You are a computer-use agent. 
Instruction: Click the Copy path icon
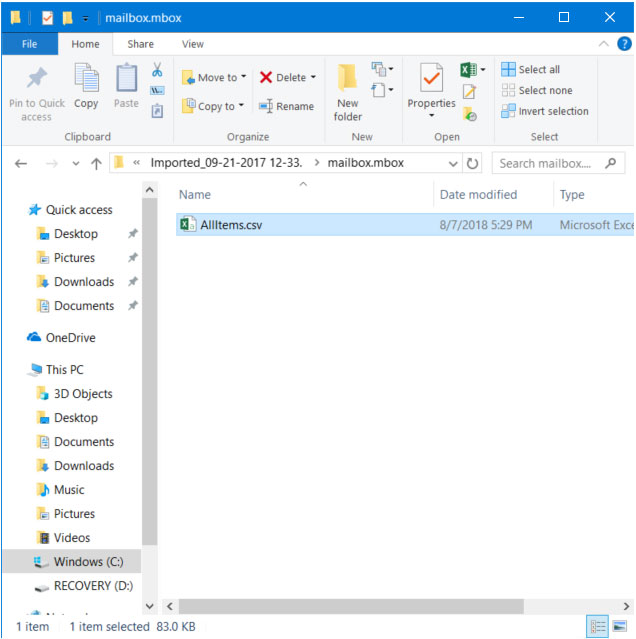click(157, 90)
